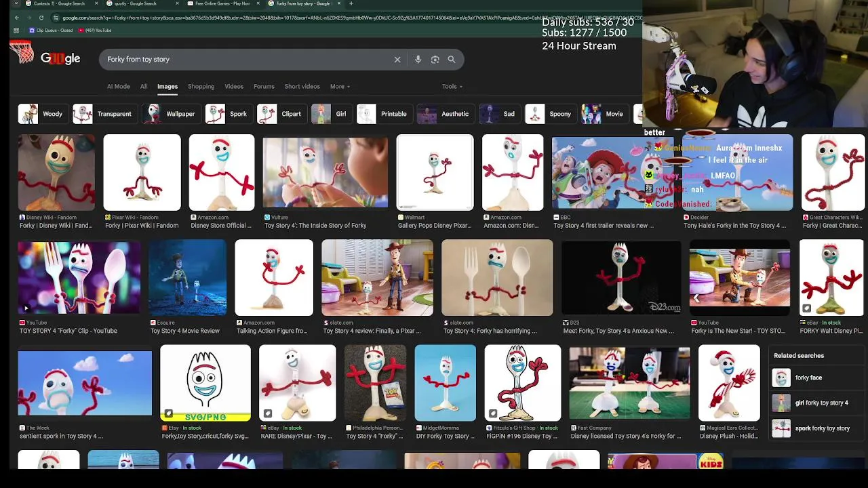
Task: Open Walmart Gallery Pops Forky image
Action: point(435,172)
